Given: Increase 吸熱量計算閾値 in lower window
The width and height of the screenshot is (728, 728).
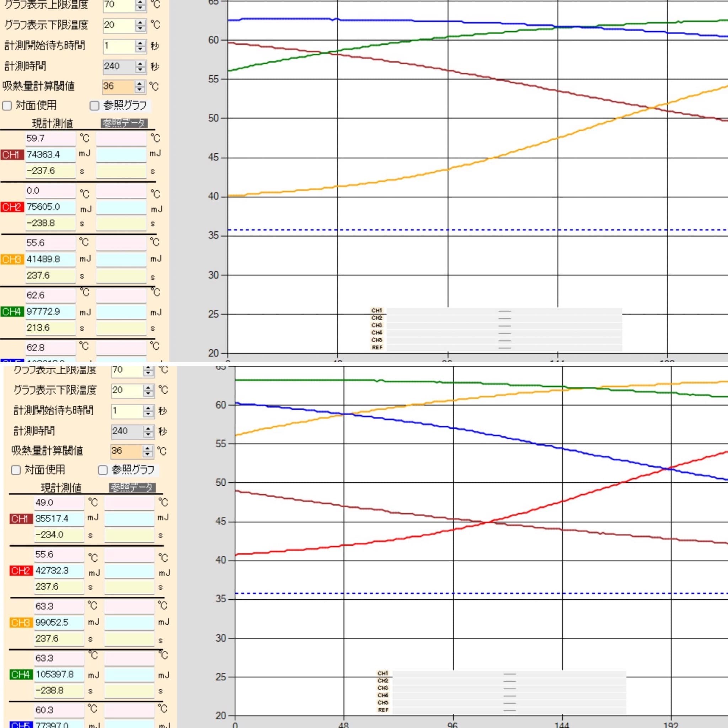Looking at the screenshot, I should click(x=148, y=448).
